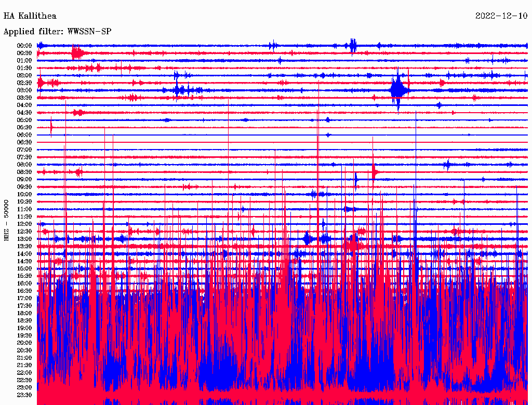Select the 01:30 time label
Screen dimensions: 532x405
point(24,68)
